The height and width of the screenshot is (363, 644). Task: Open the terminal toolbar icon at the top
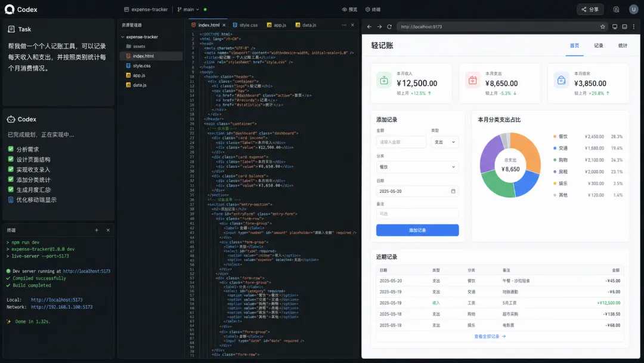pos(367,10)
